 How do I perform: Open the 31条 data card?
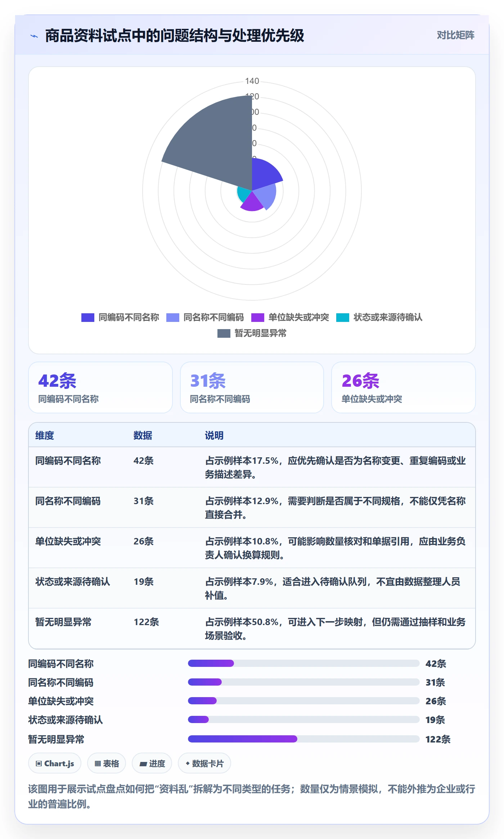(252, 387)
